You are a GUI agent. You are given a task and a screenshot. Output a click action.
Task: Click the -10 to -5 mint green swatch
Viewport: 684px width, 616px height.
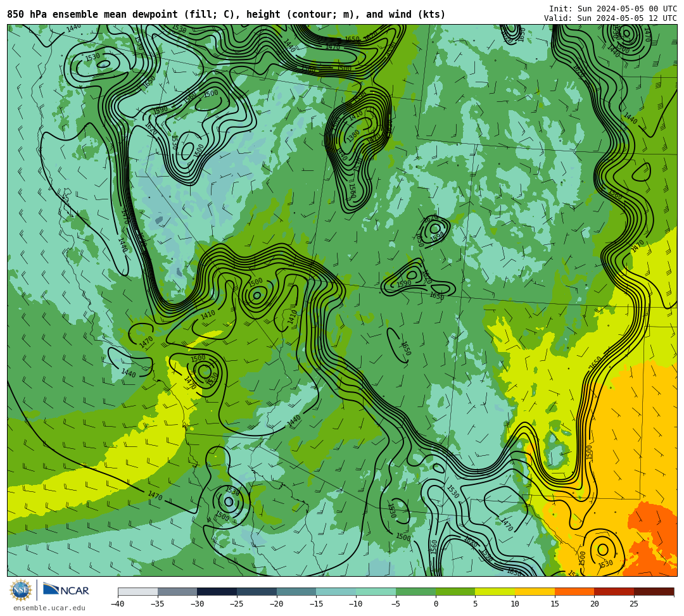point(376,591)
